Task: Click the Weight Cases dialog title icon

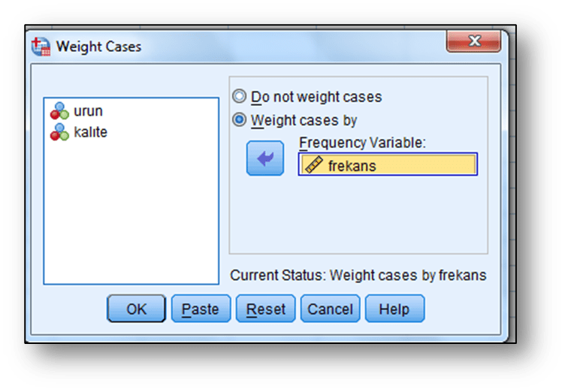Action: tap(41, 47)
